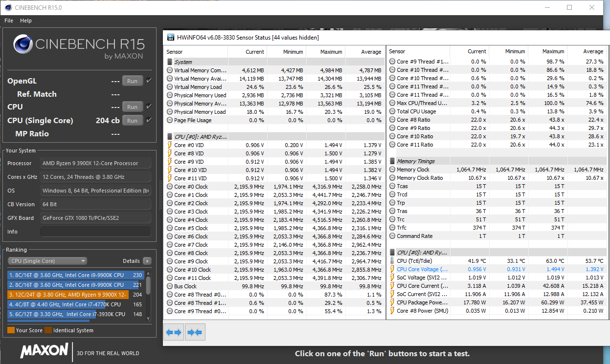Select the Max CPU/Thread Usage row
The width and height of the screenshot is (610, 364).
pyautogui.click(x=497, y=103)
